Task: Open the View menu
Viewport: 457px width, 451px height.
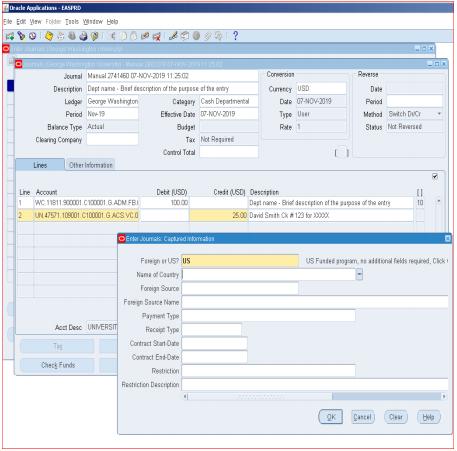Action: [x=36, y=22]
